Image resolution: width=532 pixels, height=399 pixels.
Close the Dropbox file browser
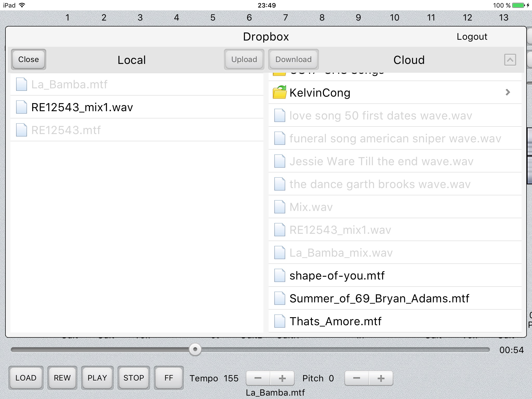tap(29, 59)
